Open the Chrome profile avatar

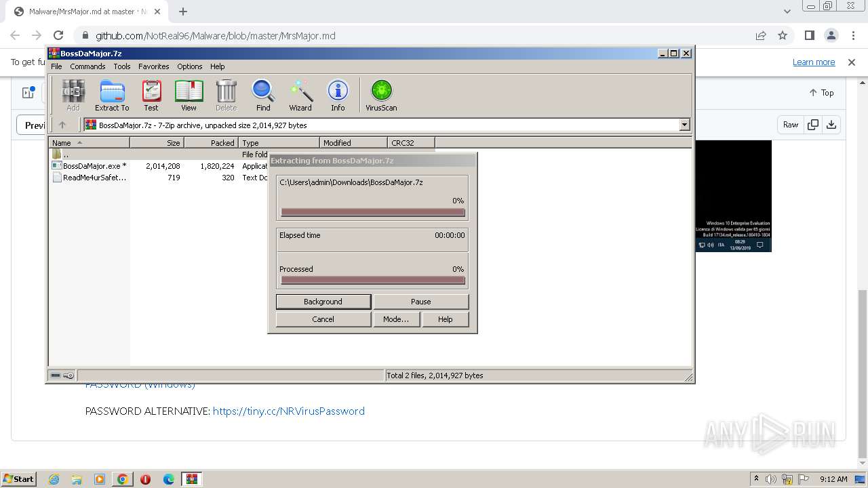click(x=831, y=35)
